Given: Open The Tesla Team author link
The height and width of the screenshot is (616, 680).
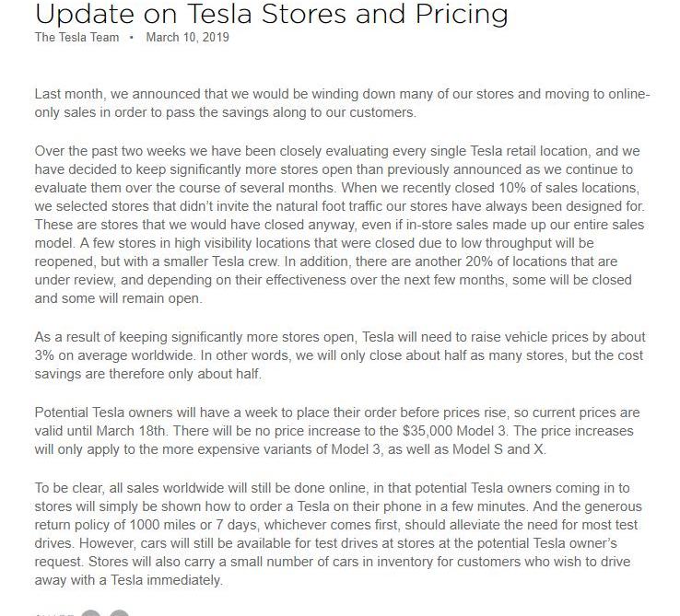Looking at the screenshot, I should (76, 38).
